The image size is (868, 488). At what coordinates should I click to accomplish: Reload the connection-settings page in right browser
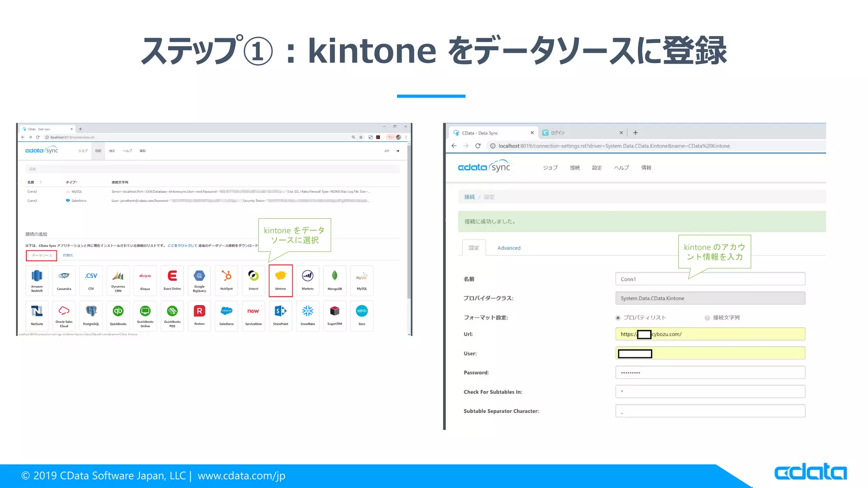(x=478, y=146)
